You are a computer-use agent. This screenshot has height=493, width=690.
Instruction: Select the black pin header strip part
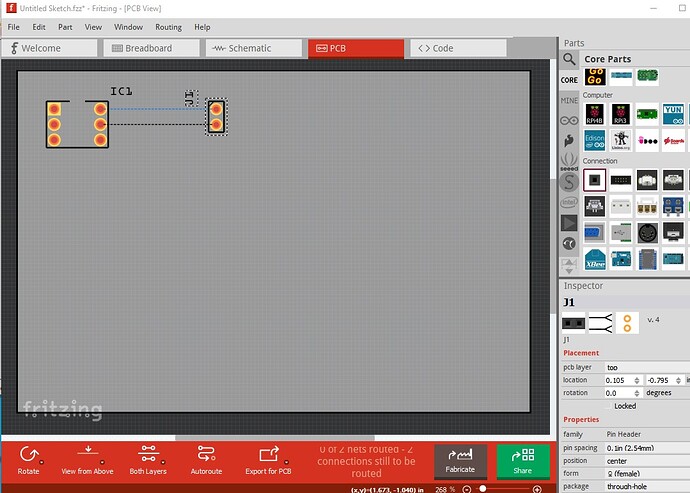pos(620,180)
